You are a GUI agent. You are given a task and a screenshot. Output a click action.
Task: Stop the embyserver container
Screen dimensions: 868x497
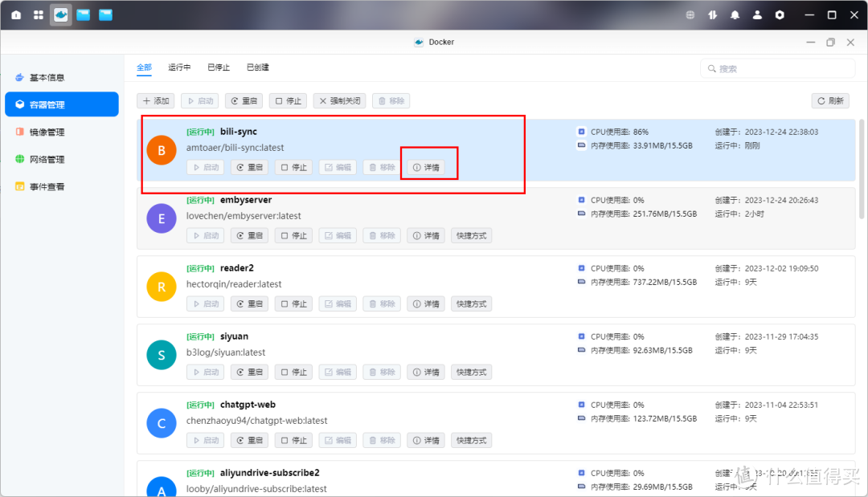(x=293, y=235)
